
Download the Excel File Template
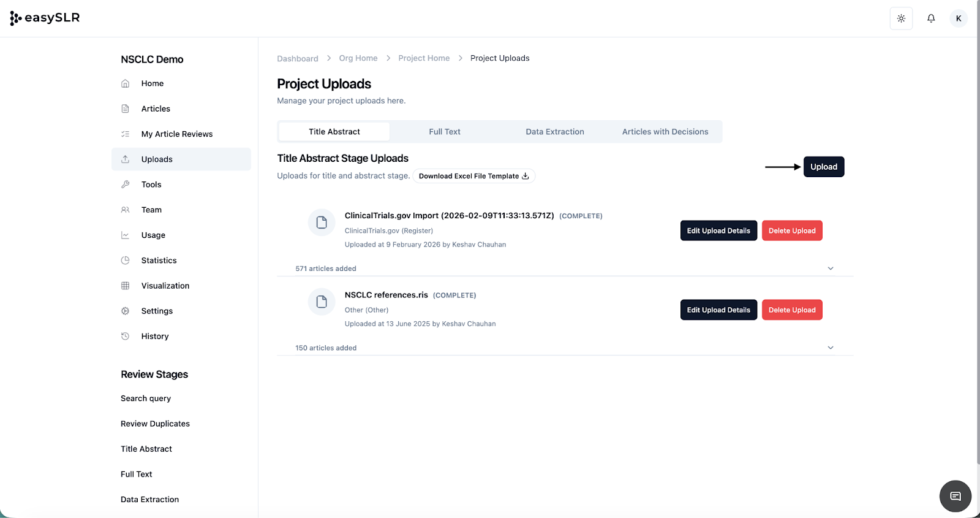pyautogui.click(x=473, y=176)
